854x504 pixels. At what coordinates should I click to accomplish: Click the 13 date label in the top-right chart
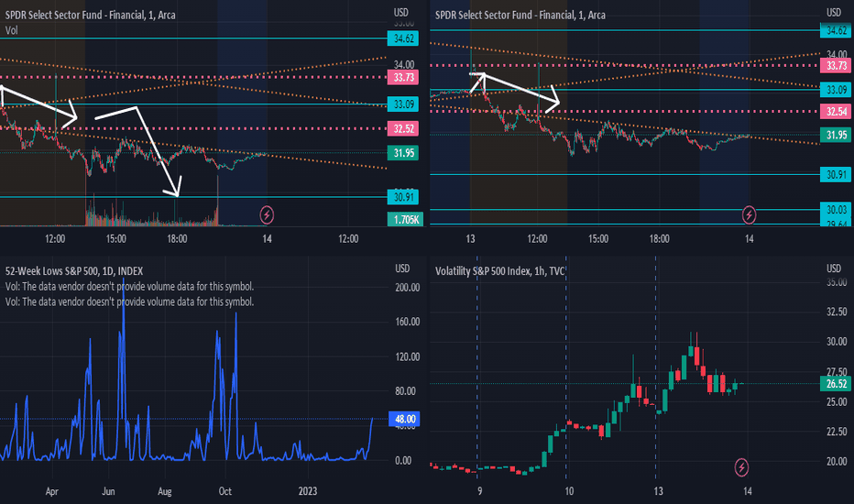[471, 238]
